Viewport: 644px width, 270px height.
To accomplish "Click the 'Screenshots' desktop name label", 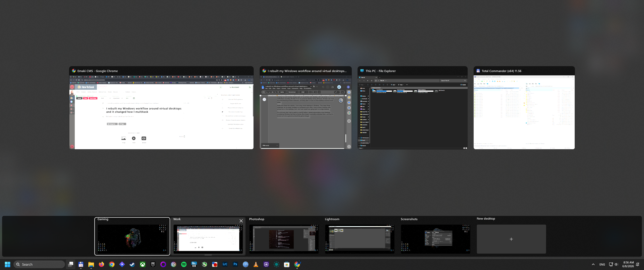I will coord(409,219).
